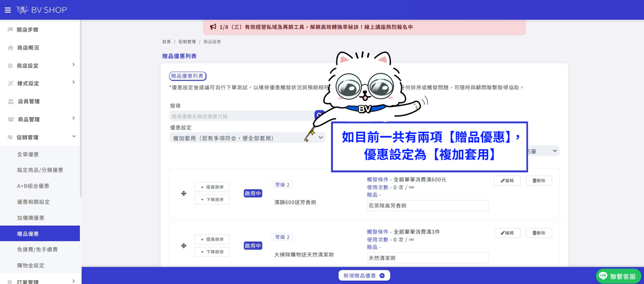644x284 pixels.
Task: Click the 首頁 breadcrumb link
Action: pyautogui.click(x=166, y=42)
